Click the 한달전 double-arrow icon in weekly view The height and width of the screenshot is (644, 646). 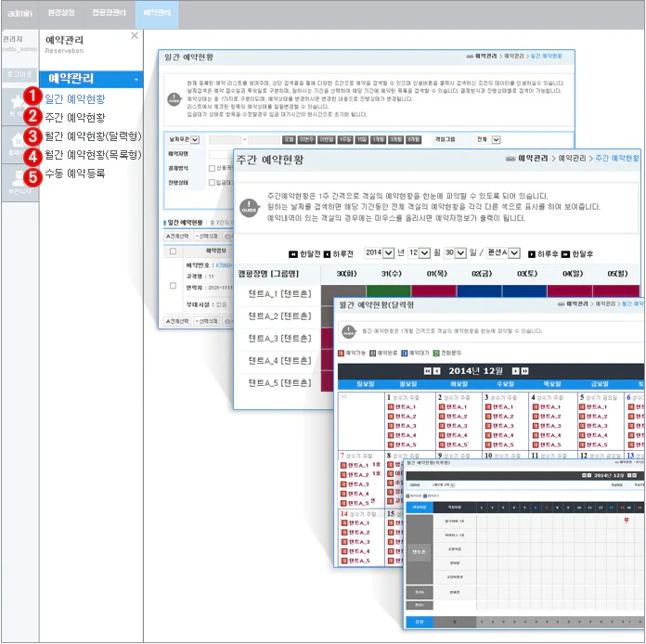click(x=293, y=253)
